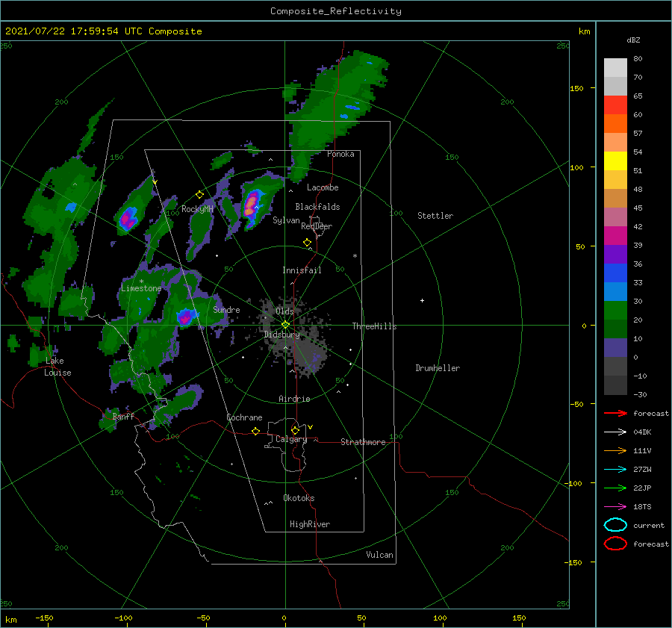Click the Blackfalds city label
Image resolution: width=672 pixels, height=628 pixels.
point(317,207)
